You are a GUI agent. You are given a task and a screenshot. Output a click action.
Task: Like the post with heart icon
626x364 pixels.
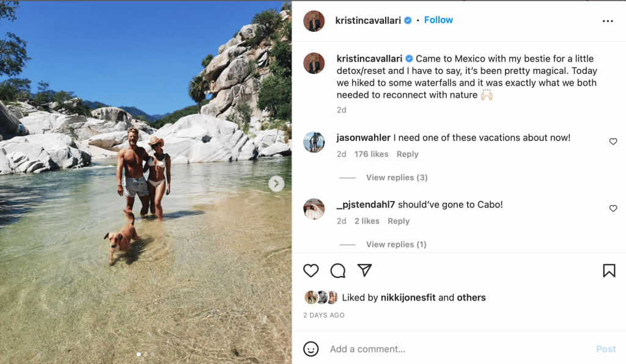point(311,271)
